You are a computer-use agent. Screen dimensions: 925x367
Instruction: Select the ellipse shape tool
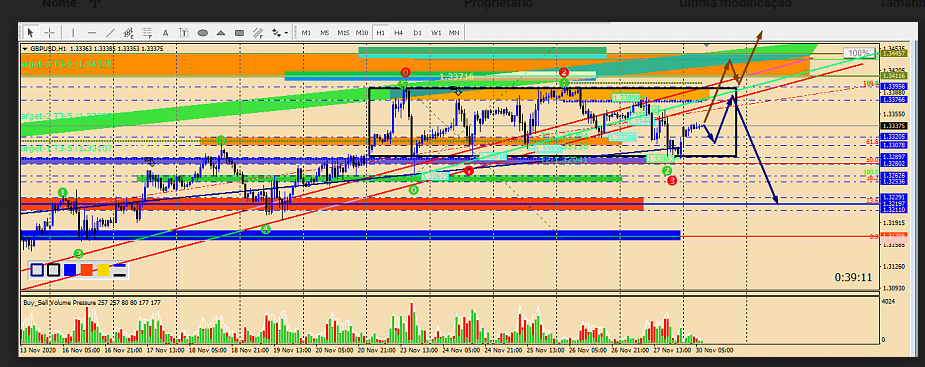point(202,32)
